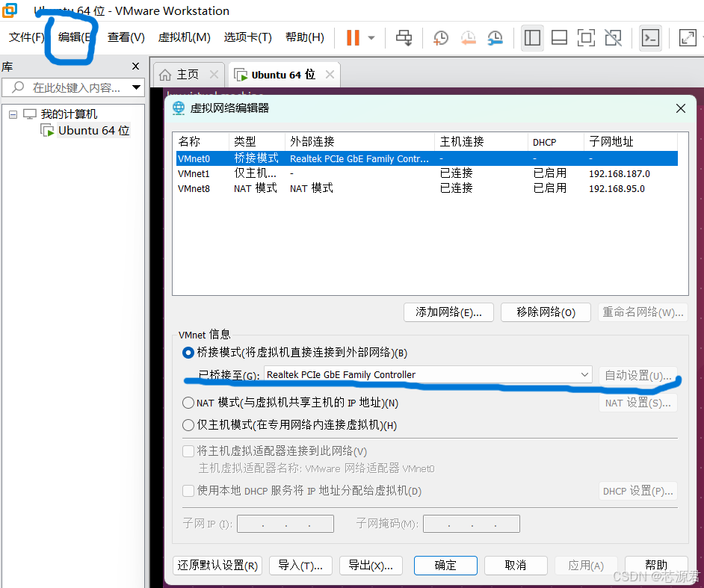
Task: Open the console view terminal icon
Action: tap(650, 37)
